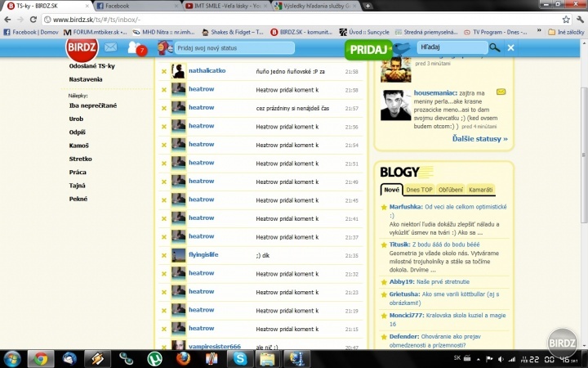The image size is (588, 368).
Task: Select Kamaráti blogs tab
Action: pos(480,190)
